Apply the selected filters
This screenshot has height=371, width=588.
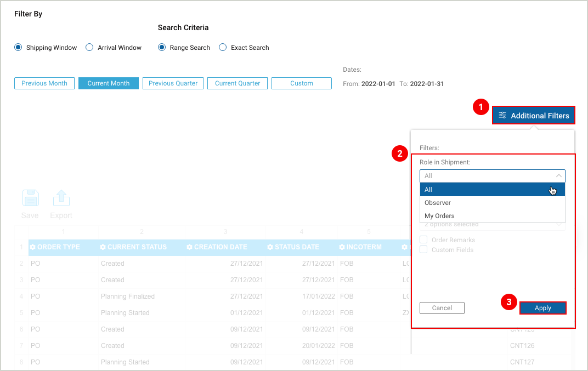click(x=542, y=308)
